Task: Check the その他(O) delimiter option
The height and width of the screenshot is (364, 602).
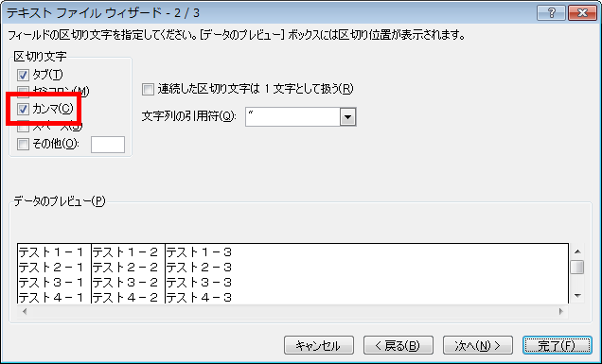Action: [23, 145]
